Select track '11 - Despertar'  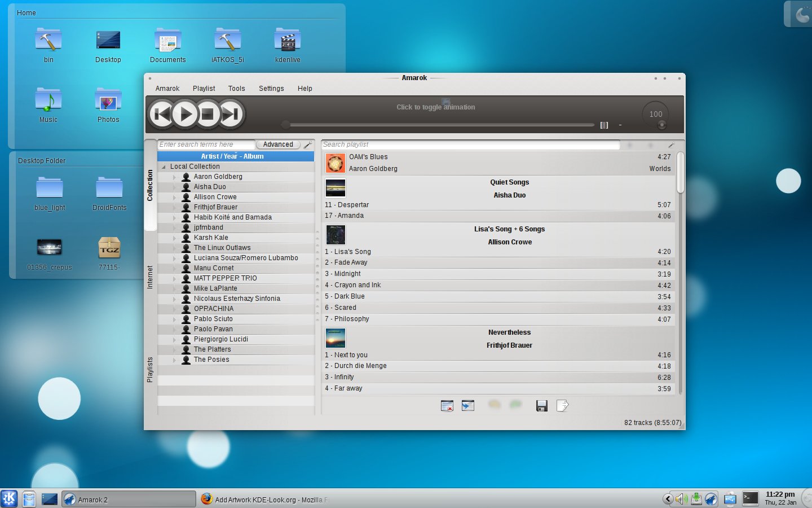pyautogui.click(x=498, y=205)
